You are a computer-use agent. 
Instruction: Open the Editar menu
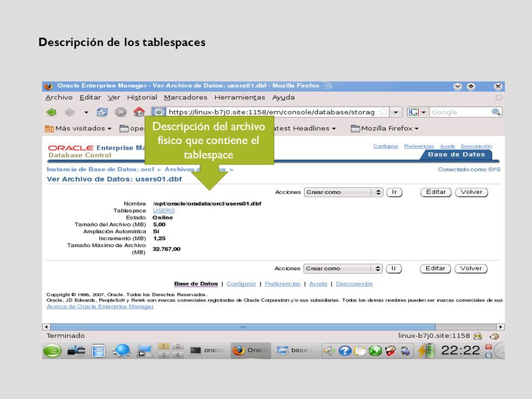(x=90, y=98)
